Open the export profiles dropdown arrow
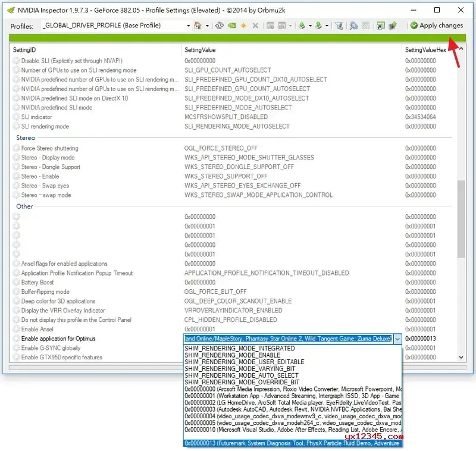Image resolution: width=476 pixels, height=451 pixels. 310,26
